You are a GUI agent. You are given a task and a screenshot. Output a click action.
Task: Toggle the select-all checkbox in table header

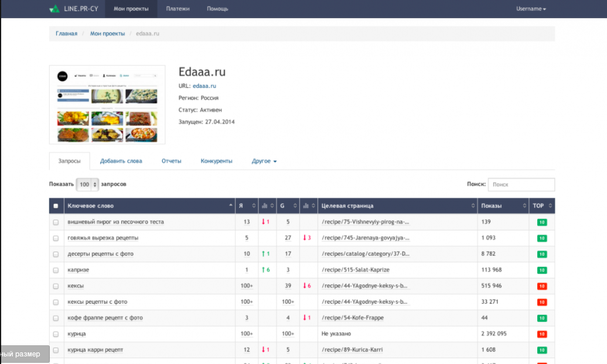tap(56, 206)
